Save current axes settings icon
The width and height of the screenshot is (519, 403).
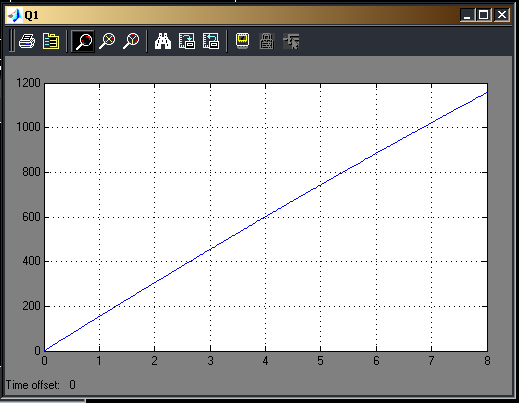pos(187,41)
